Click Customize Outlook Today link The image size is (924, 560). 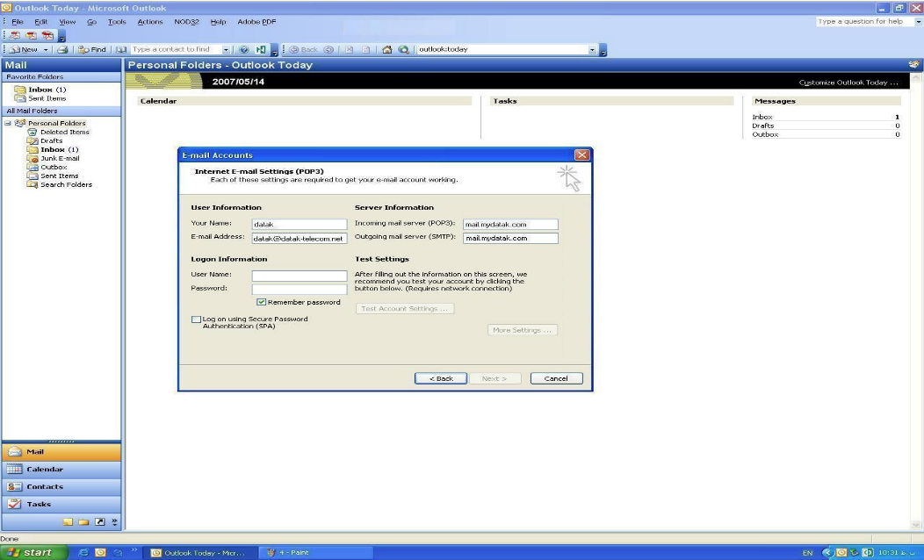[848, 83]
